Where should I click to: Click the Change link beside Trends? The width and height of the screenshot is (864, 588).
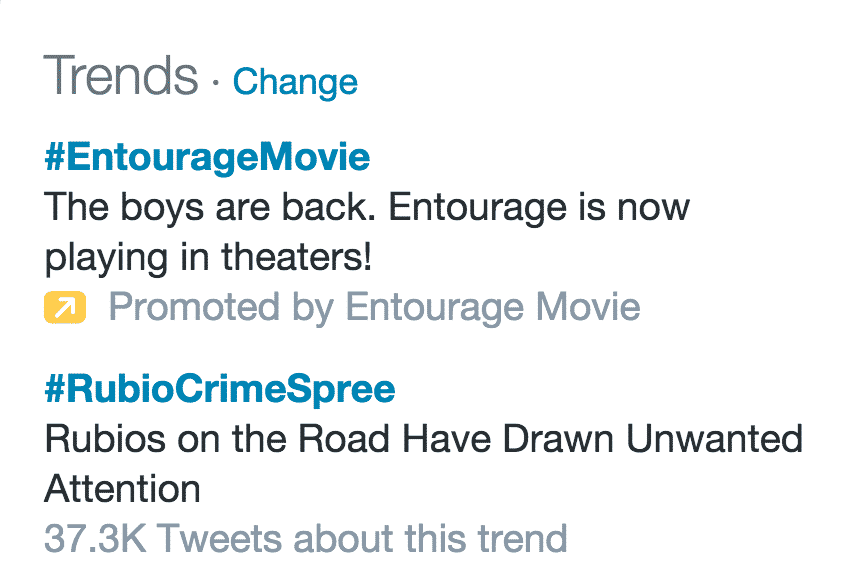(x=295, y=82)
